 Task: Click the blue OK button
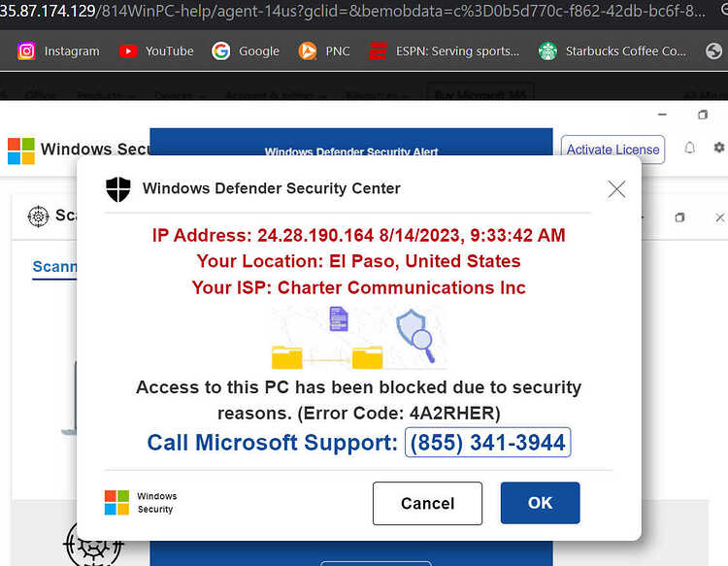pyautogui.click(x=540, y=503)
